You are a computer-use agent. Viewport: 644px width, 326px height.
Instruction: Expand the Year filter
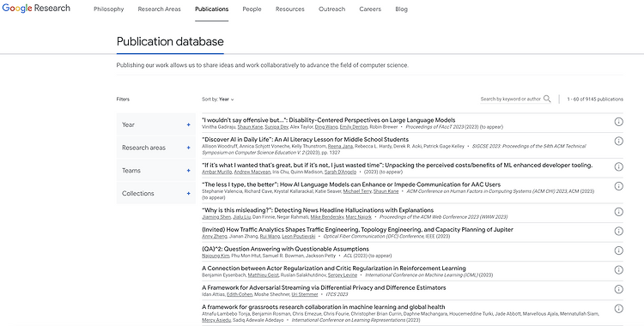tap(155, 124)
